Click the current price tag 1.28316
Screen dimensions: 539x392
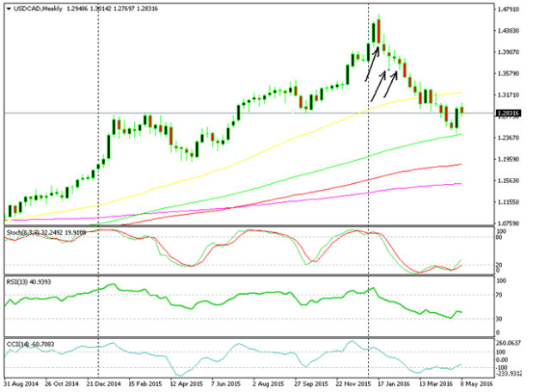pos(509,113)
